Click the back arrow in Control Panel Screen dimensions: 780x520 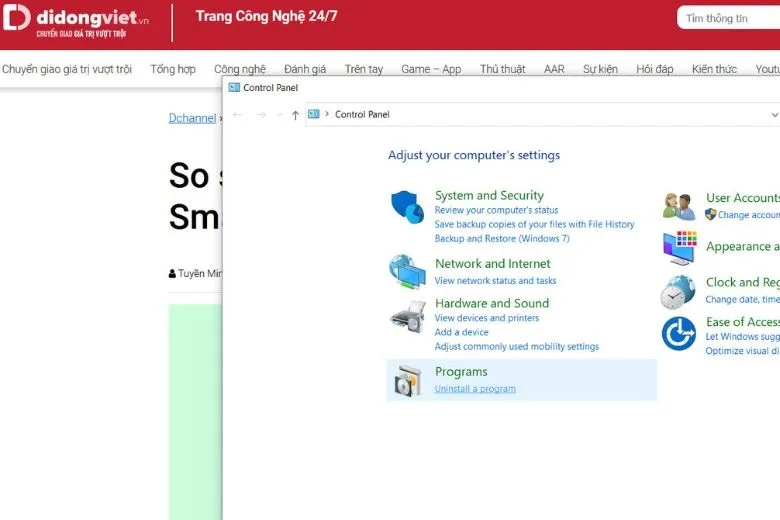(237, 115)
